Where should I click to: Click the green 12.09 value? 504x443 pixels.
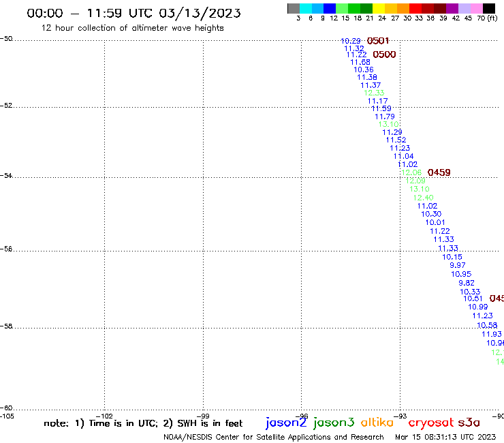coord(415,181)
